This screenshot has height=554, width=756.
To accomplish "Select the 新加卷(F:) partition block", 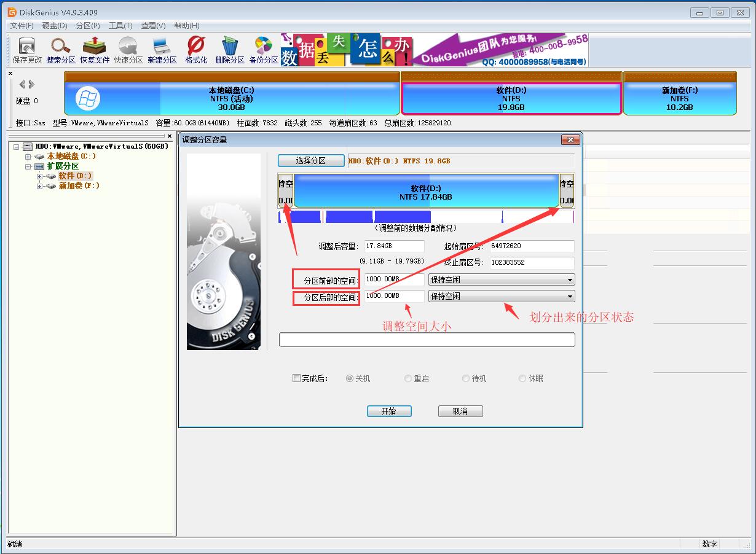I will (x=679, y=95).
